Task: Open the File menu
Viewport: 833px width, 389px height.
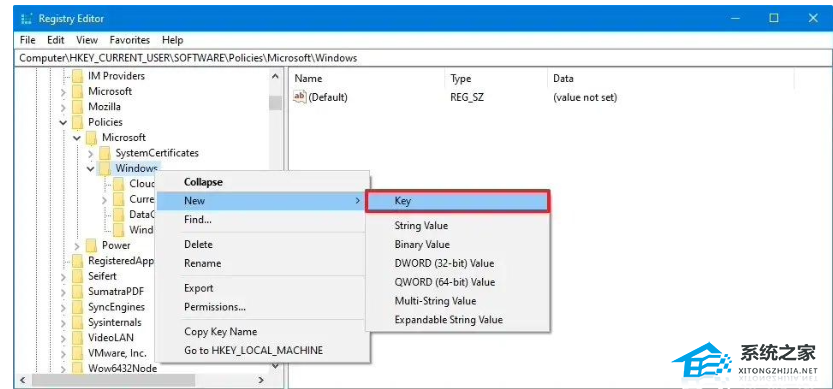Action: 27,40
